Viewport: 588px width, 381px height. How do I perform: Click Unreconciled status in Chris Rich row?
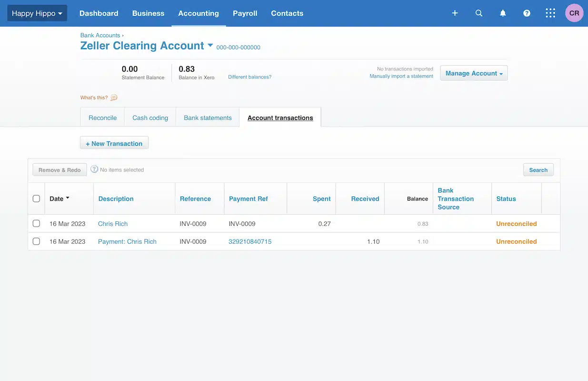[517, 223]
